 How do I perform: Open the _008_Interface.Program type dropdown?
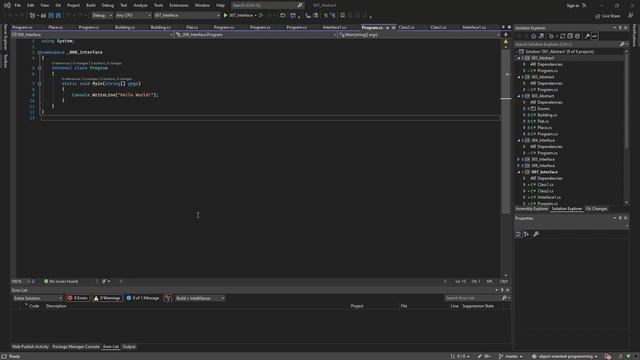(x=256, y=35)
